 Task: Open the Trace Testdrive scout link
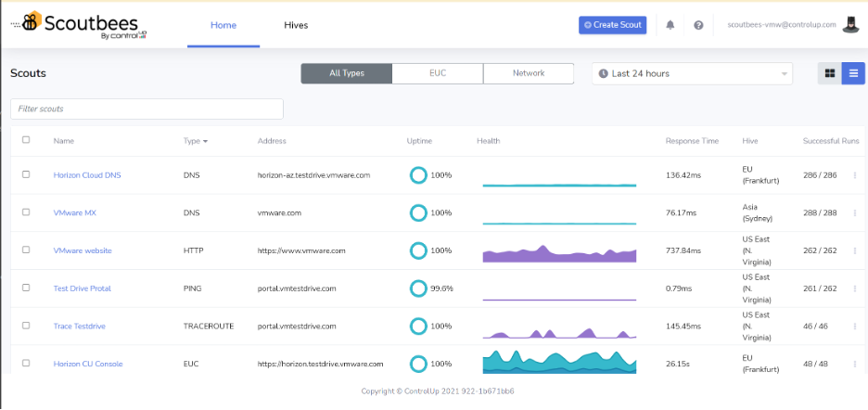82,327
